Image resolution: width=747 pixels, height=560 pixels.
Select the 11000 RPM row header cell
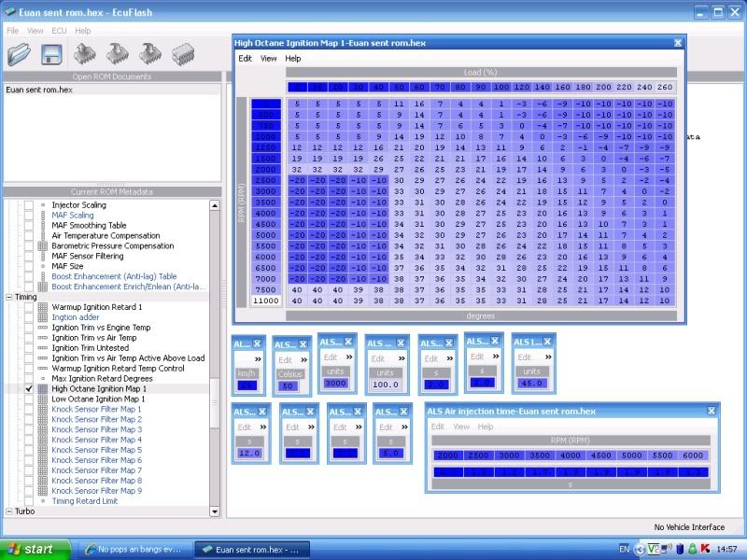[x=266, y=301]
